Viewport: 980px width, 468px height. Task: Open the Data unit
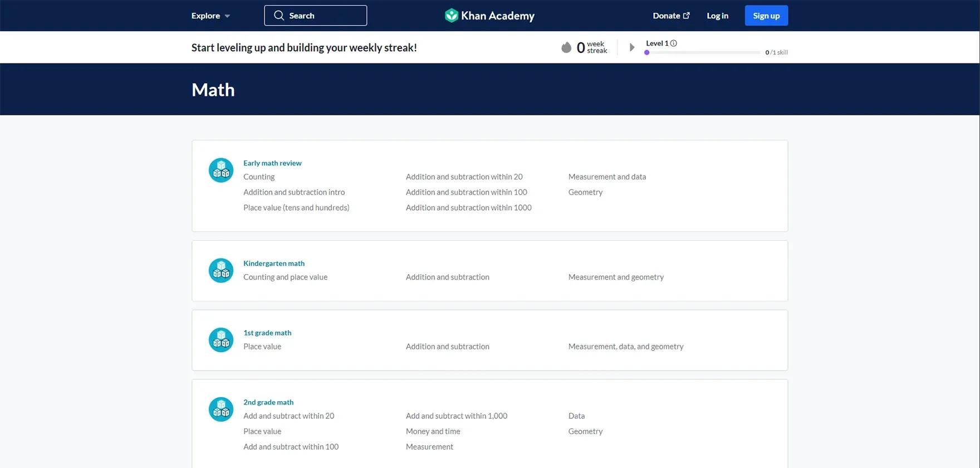point(577,416)
